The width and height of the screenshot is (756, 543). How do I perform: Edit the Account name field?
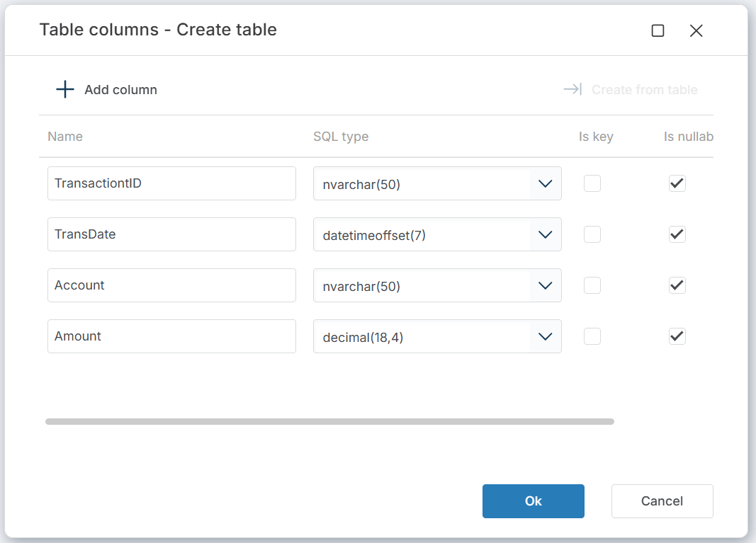(x=171, y=286)
